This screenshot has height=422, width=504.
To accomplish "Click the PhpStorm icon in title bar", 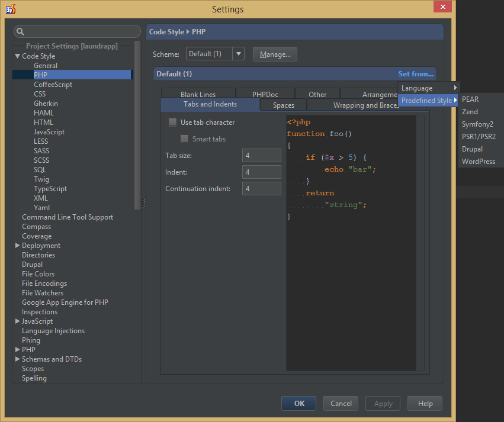I will click(x=10, y=9).
